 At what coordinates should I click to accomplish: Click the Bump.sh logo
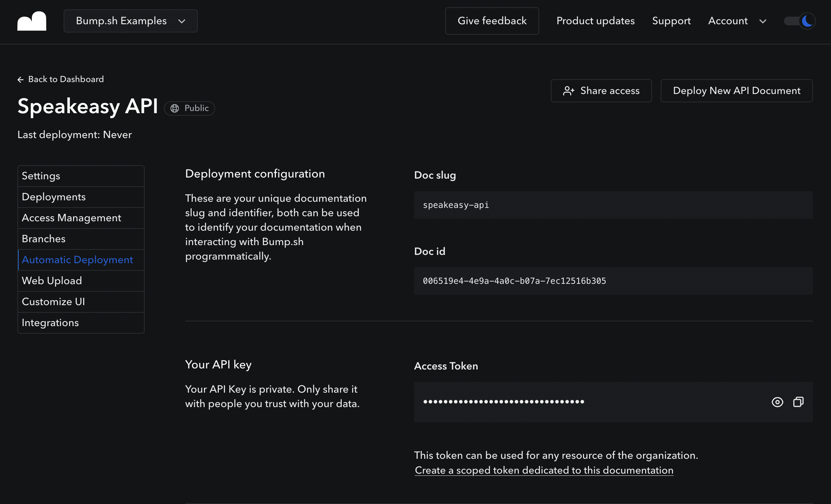32,21
